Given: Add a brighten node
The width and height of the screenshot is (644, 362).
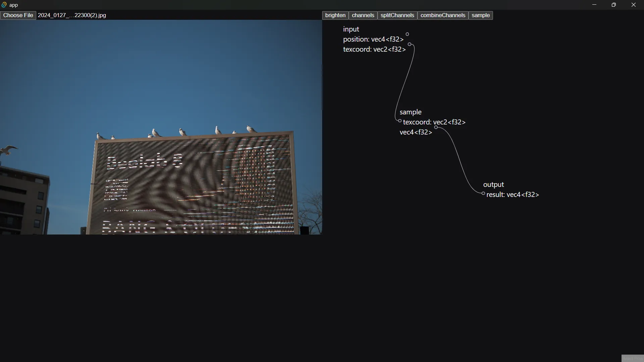Looking at the screenshot, I should click(335, 15).
